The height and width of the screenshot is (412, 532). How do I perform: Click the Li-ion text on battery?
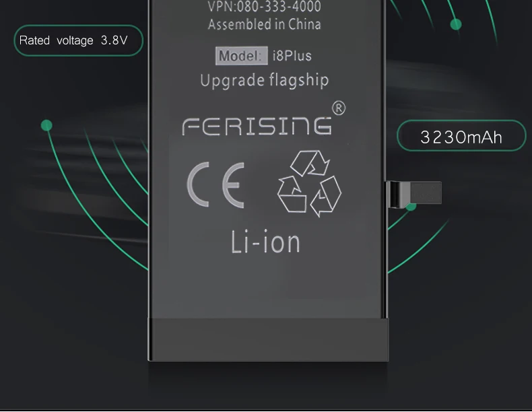click(x=265, y=242)
